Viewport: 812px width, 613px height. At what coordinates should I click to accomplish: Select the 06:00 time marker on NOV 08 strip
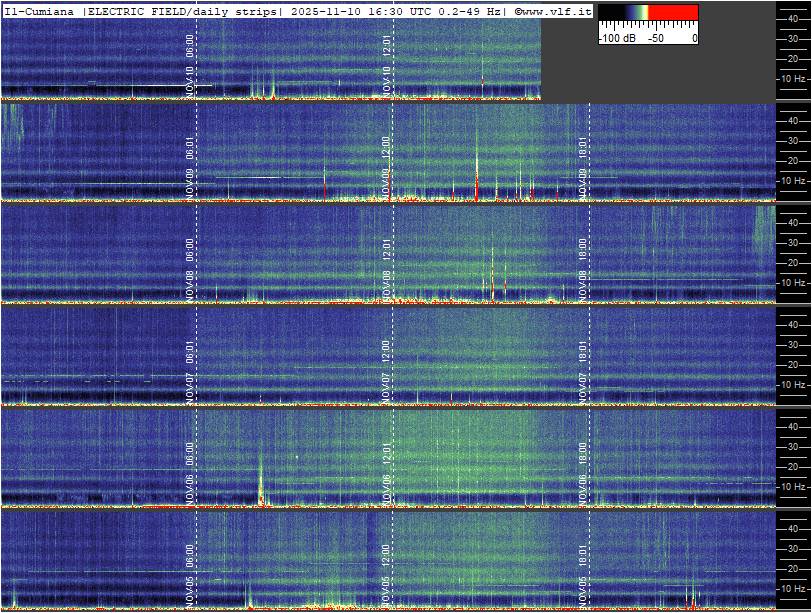point(190,248)
